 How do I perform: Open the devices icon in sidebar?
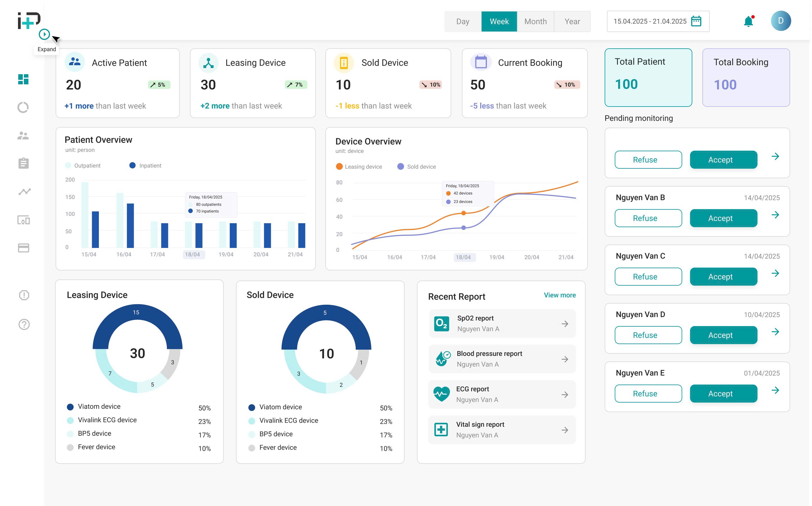[x=23, y=220]
